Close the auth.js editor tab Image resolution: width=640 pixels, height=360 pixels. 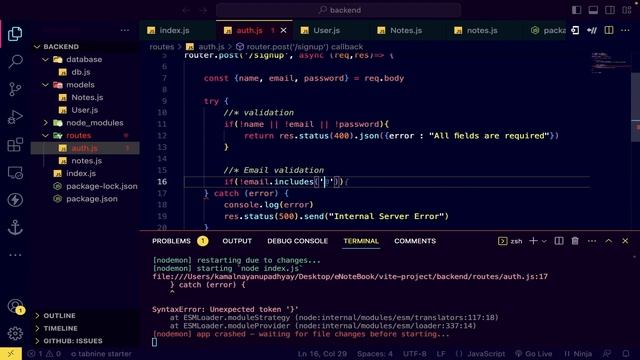[x=284, y=30]
